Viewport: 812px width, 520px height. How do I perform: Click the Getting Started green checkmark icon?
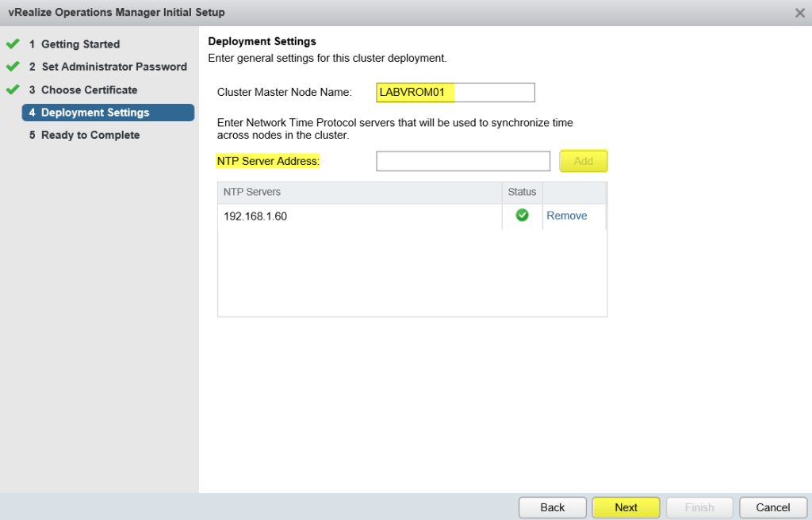click(13, 44)
